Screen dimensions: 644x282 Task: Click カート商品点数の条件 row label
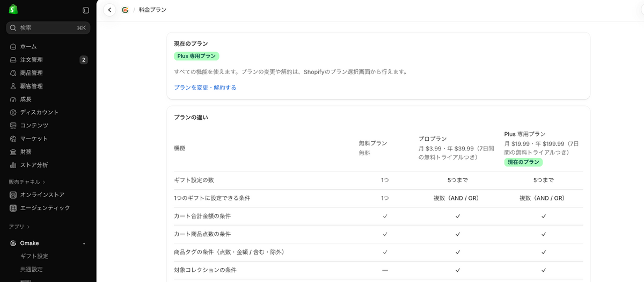pos(202,234)
